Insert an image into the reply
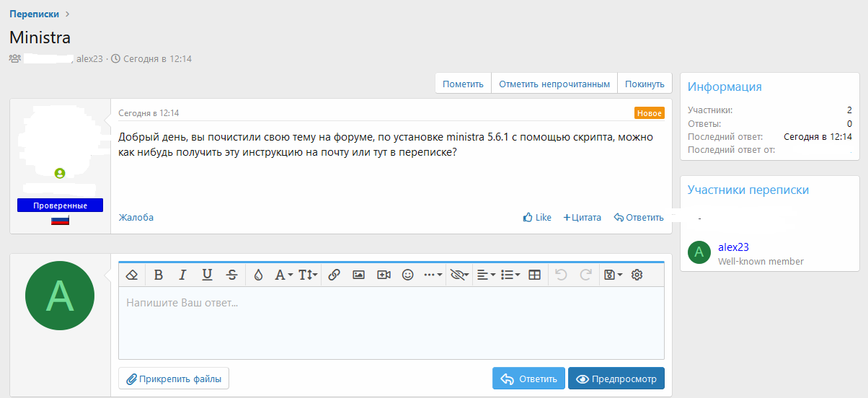 coord(358,275)
